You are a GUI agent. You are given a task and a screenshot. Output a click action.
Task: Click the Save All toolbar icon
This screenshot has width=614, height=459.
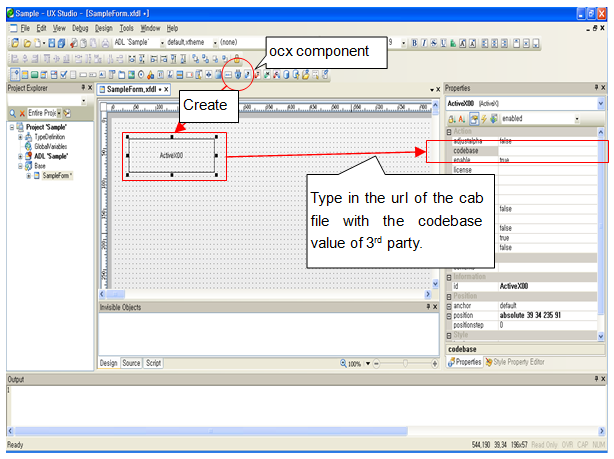tap(61, 43)
